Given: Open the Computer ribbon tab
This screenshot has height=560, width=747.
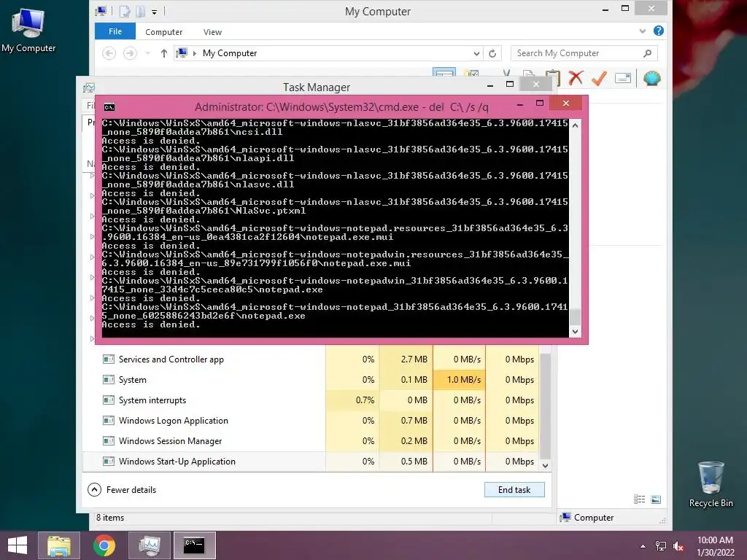Looking at the screenshot, I should (x=164, y=32).
